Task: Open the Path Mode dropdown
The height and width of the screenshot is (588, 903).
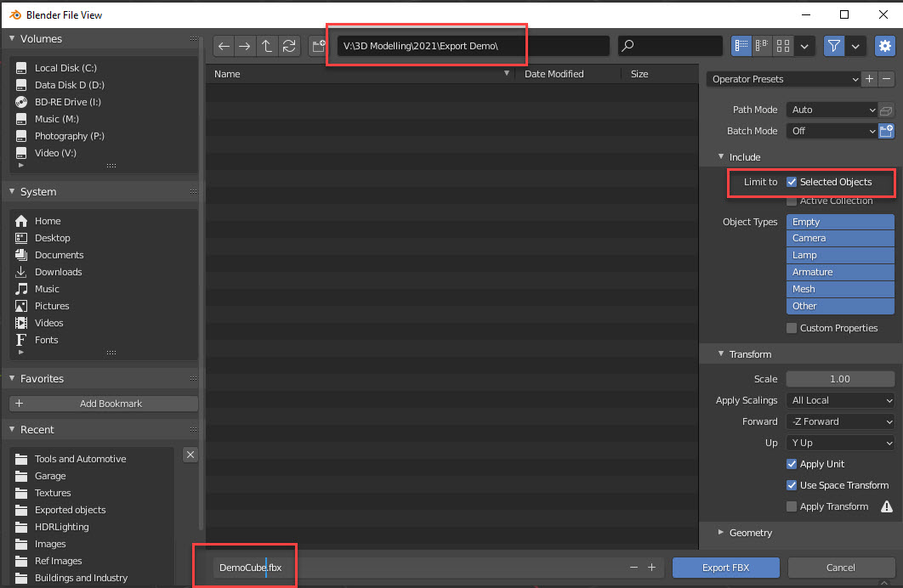Action: 831,110
